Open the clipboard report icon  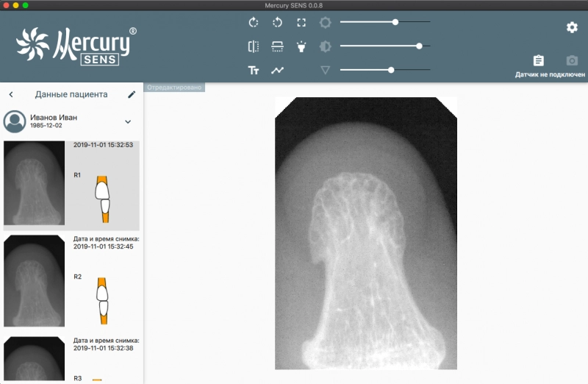click(x=539, y=61)
